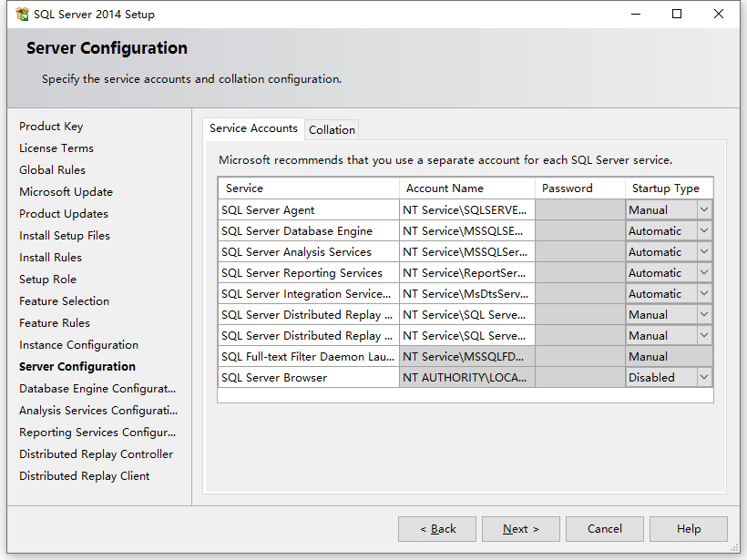The width and height of the screenshot is (747, 560).
Task: Select Install Setup Files step in sidebar
Action: [65, 236]
